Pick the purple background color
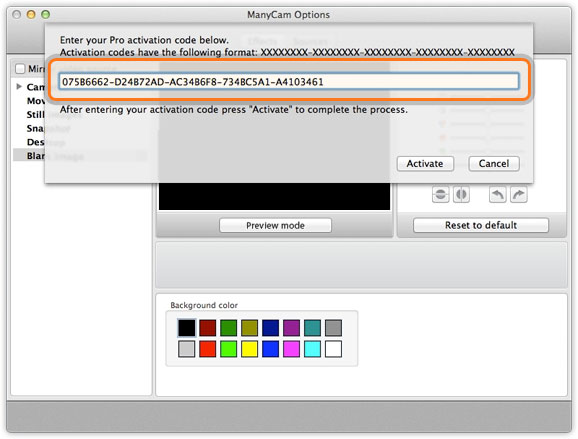This screenshot has width=578, height=439. coord(292,328)
